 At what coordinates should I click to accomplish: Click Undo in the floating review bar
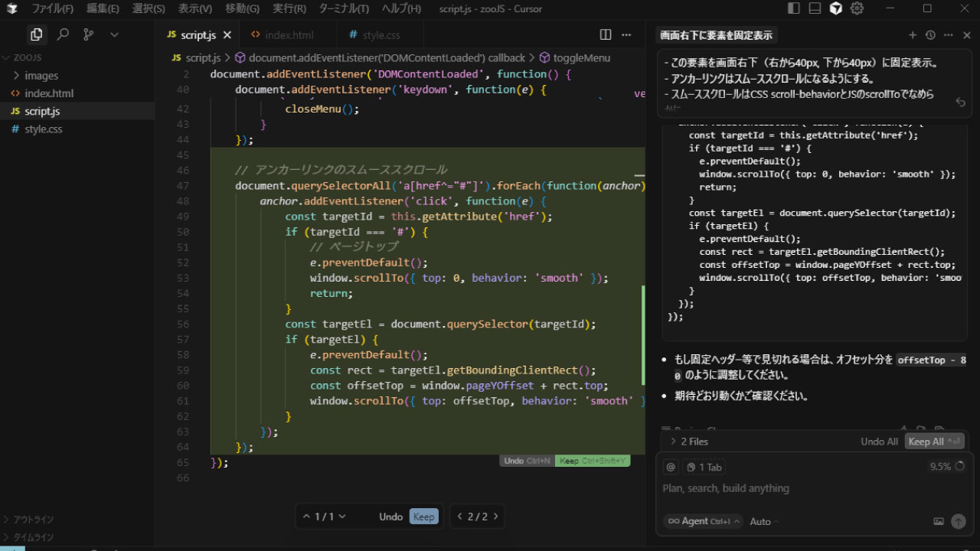(x=390, y=517)
